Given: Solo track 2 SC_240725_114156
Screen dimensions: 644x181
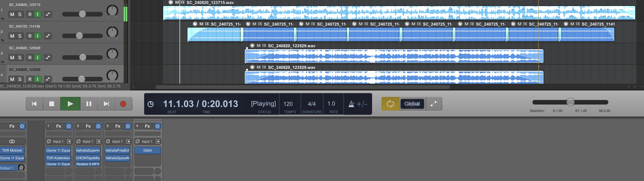Looking at the screenshot, I should (x=20, y=36).
